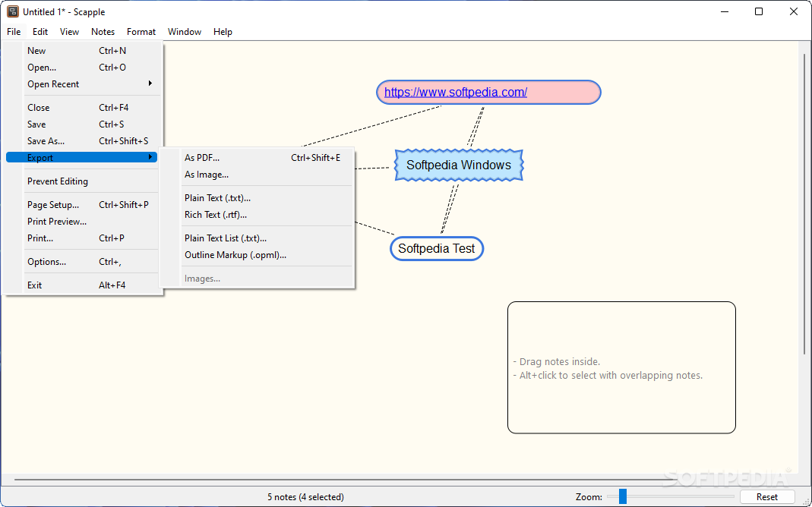Export as Plain Text List (.txt)...
Image resolution: width=812 pixels, height=507 pixels.
258,238
